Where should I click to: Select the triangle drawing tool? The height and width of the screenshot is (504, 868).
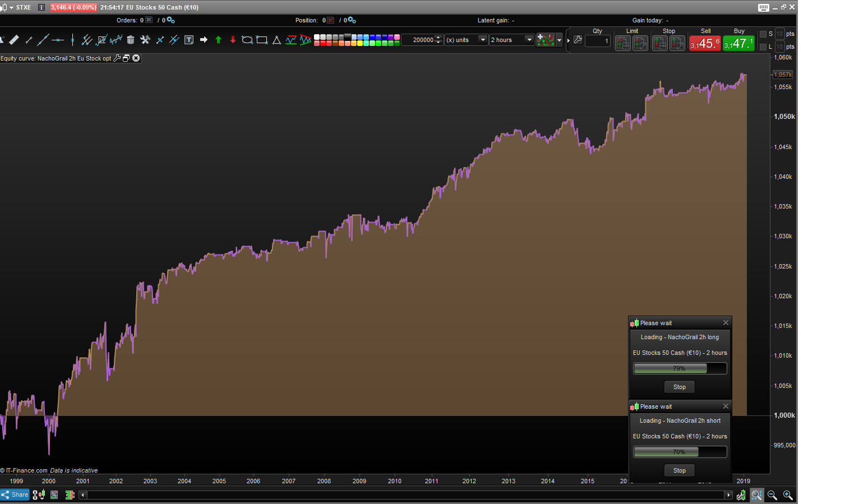[276, 40]
